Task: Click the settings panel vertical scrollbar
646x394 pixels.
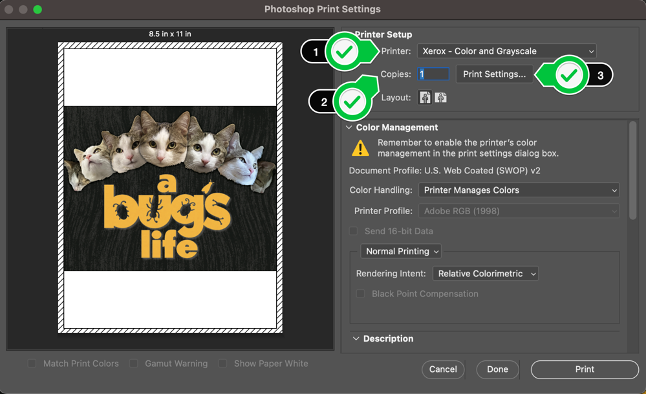Action: (632, 171)
